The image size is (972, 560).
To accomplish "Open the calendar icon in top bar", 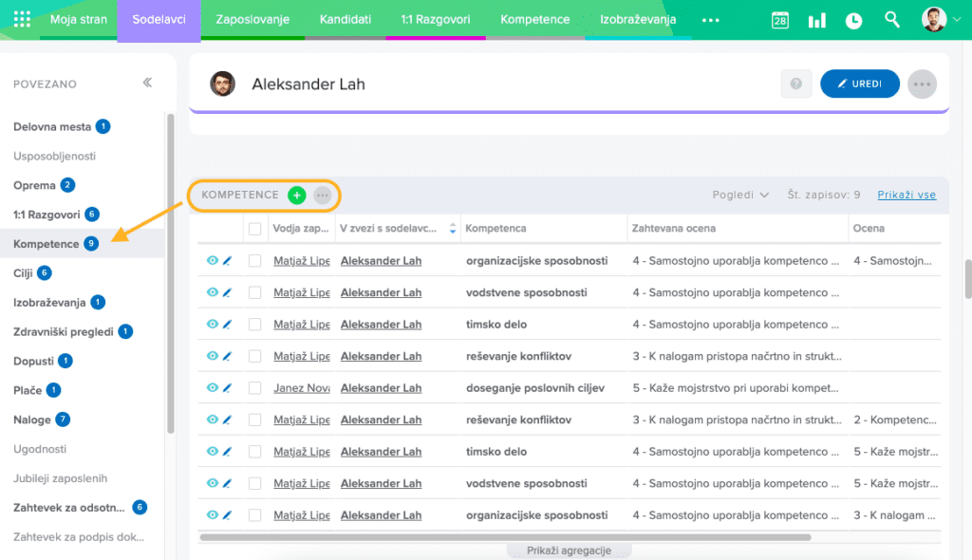I will [780, 20].
